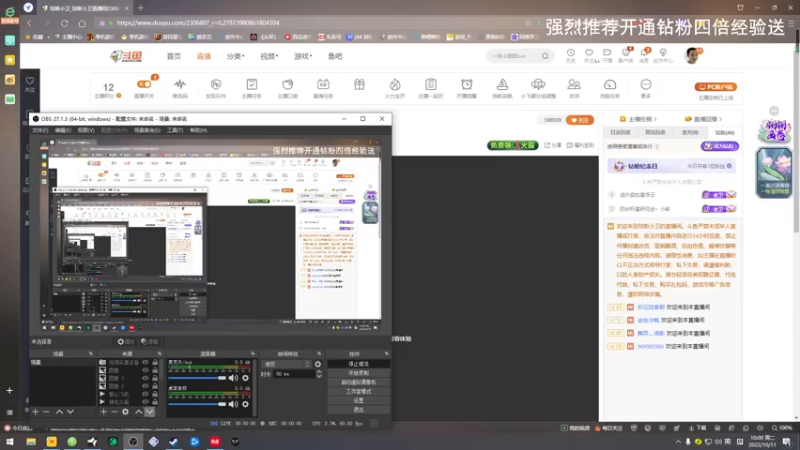Image resolution: width=800 pixels, height=450 pixels.
Task: Open Windows Start menu
Action: [x=10, y=441]
